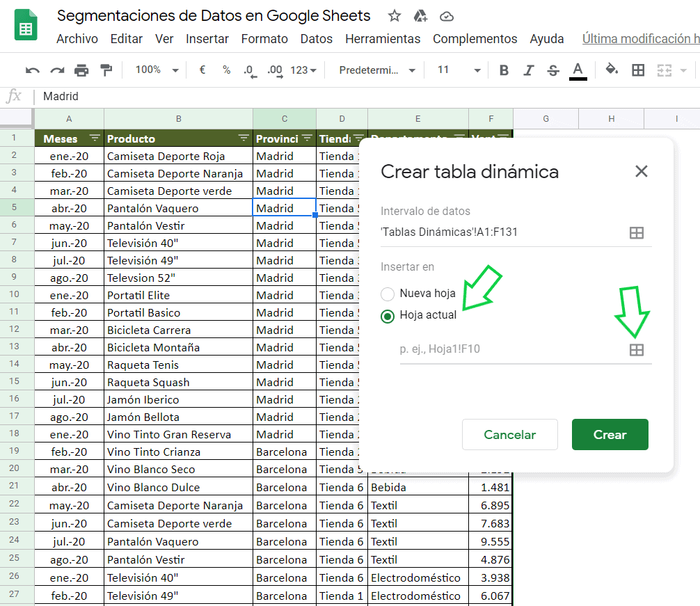Screen dimensions: 700x606
Task: Open the Complementos menu
Action: pos(475,39)
